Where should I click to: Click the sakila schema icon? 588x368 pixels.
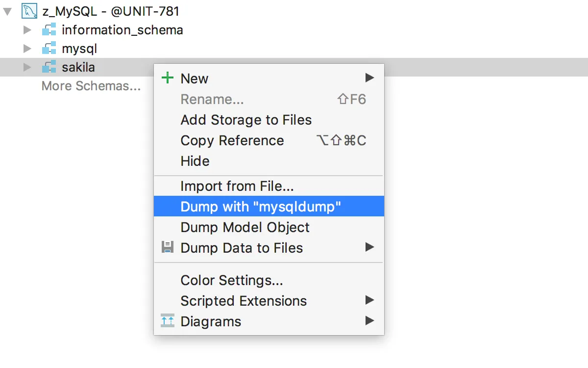(x=49, y=67)
